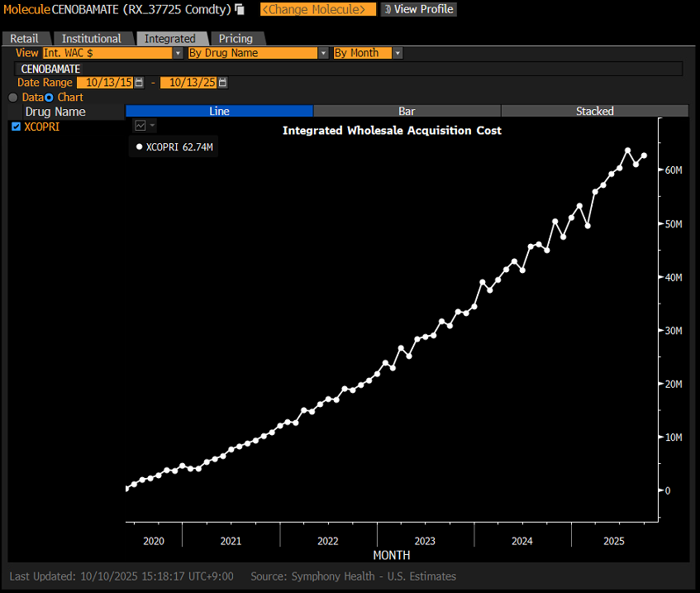This screenshot has height=593, width=700.
Task: Click the 2023 x-axis year label
Action: click(425, 541)
